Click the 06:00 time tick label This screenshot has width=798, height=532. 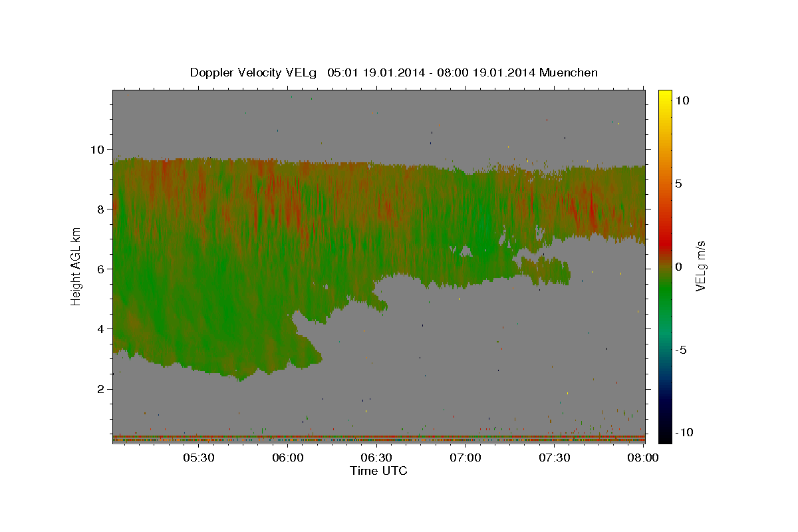coord(288,458)
